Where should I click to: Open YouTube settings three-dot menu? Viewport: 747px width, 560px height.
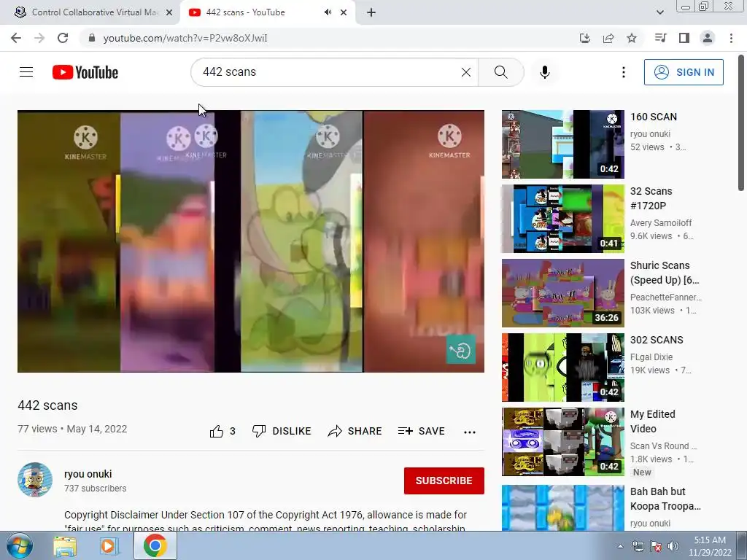click(x=623, y=72)
